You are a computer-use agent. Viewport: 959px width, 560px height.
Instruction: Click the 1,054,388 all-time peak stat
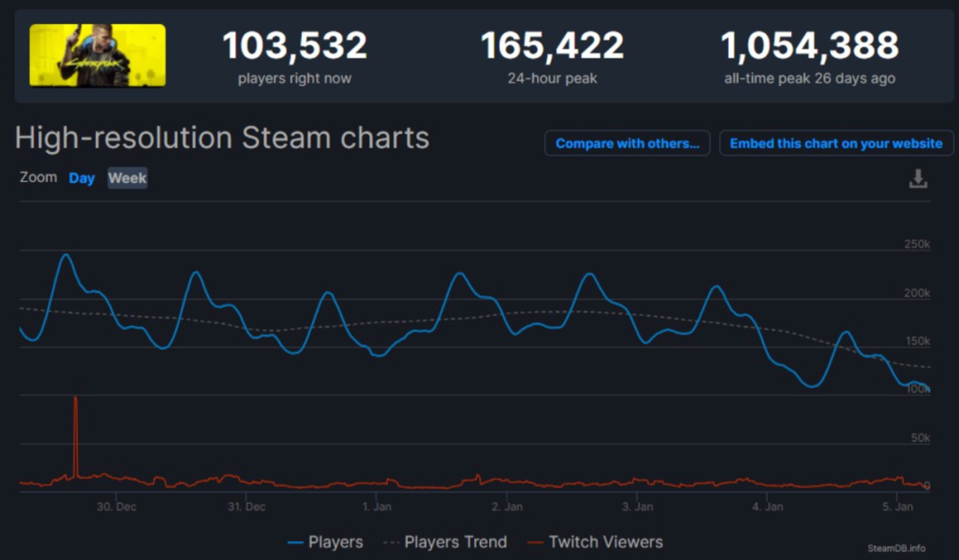[x=809, y=47]
